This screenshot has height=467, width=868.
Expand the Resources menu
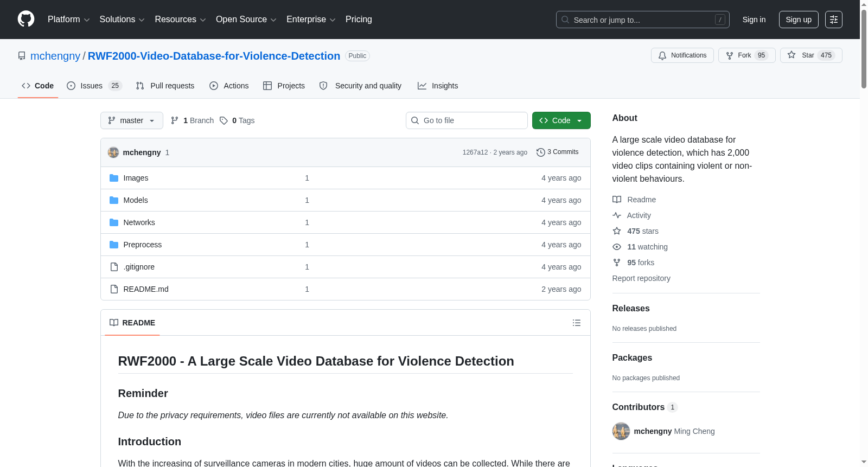pyautogui.click(x=180, y=20)
